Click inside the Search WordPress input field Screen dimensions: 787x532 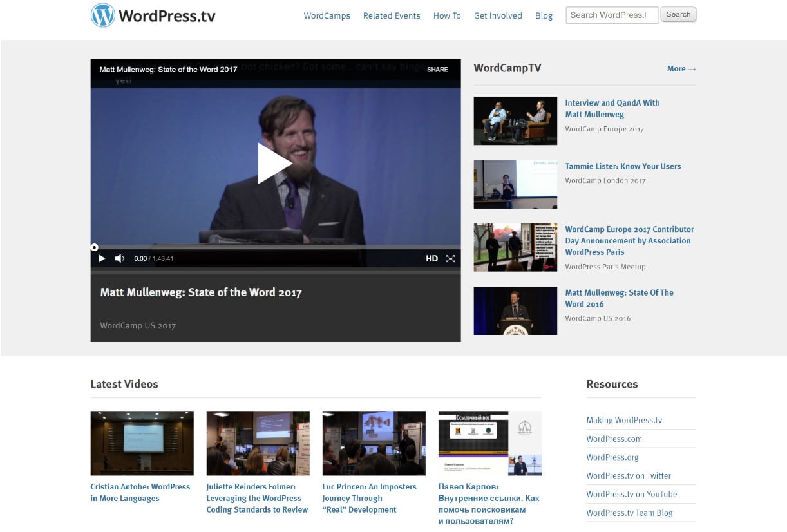[x=611, y=14]
